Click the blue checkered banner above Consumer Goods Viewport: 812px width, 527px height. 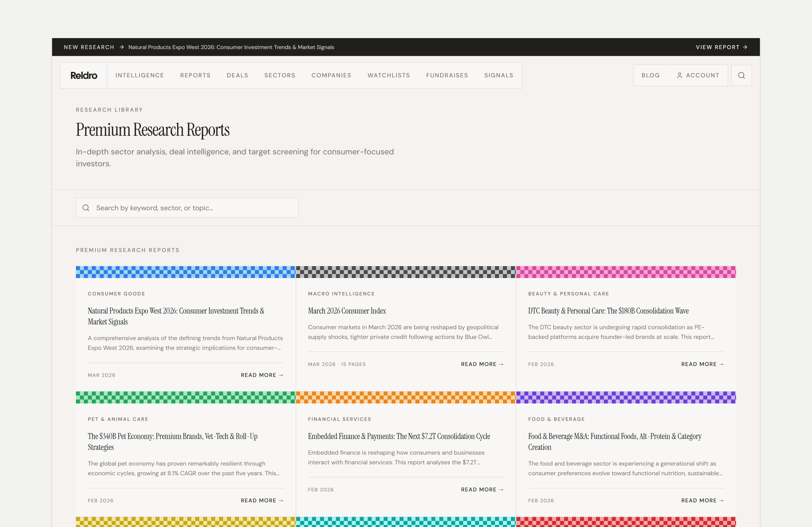[186, 272]
